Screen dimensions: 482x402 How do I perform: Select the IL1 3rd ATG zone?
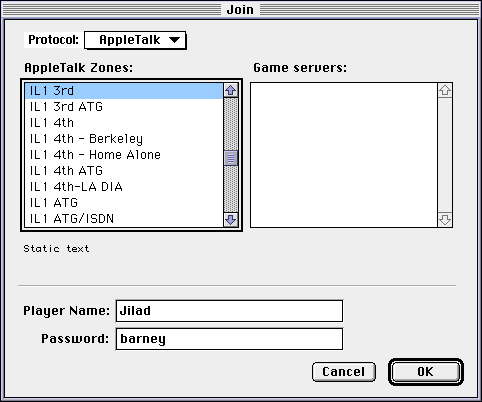[124, 107]
